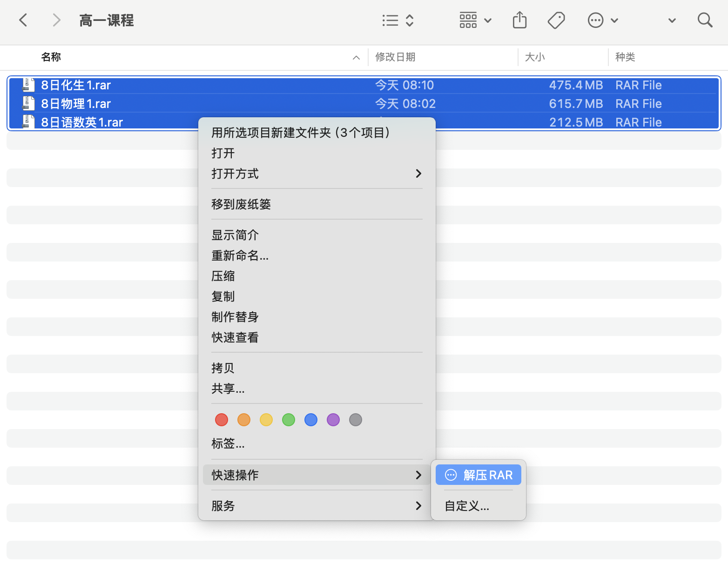The width and height of the screenshot is (728, 564).
Task: Sort by 修改日期 column header
Action: point(395,57)
